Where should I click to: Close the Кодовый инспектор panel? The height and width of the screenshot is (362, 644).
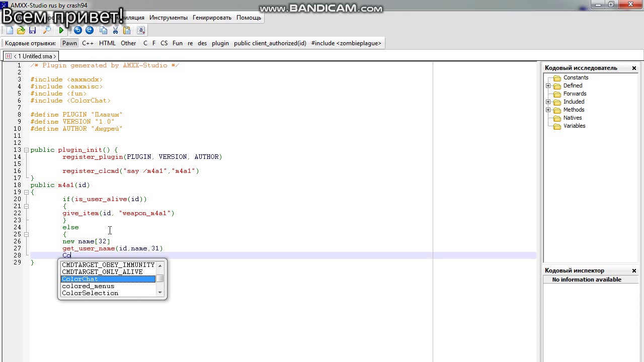tap(634, 270)
